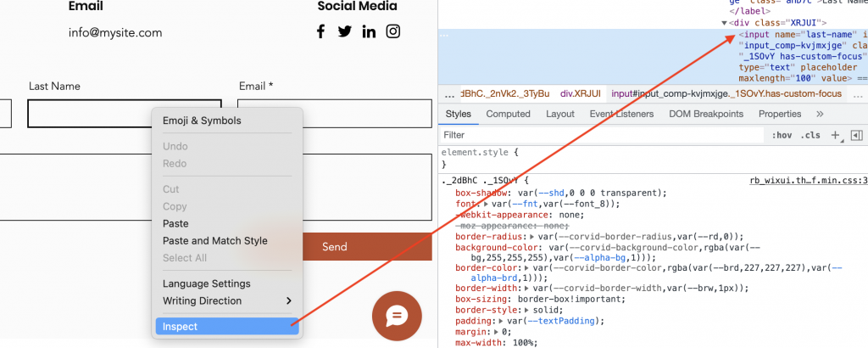
Task: Open the orange chat bubble widget
Action: tap(396, 316)
